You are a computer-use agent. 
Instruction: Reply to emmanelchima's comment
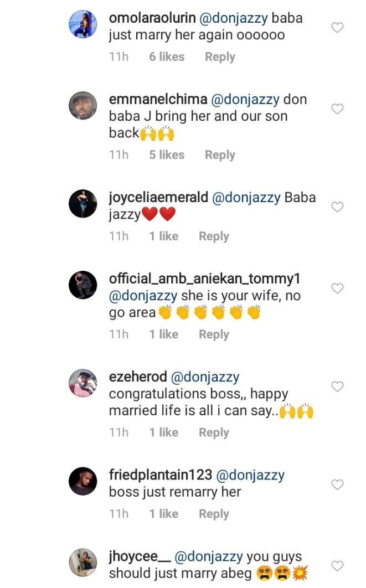coord(220,155)
